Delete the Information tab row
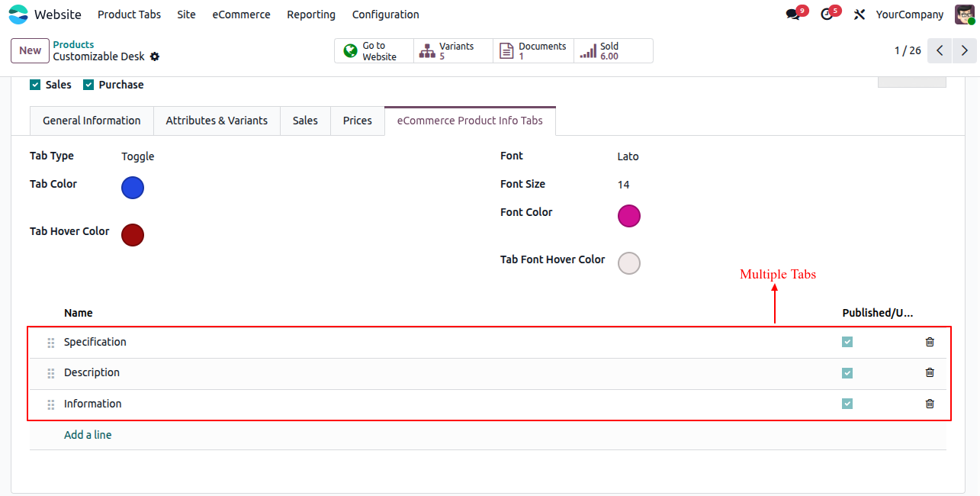The height and width of the screenshot is (496, 980). pos(930,404)
